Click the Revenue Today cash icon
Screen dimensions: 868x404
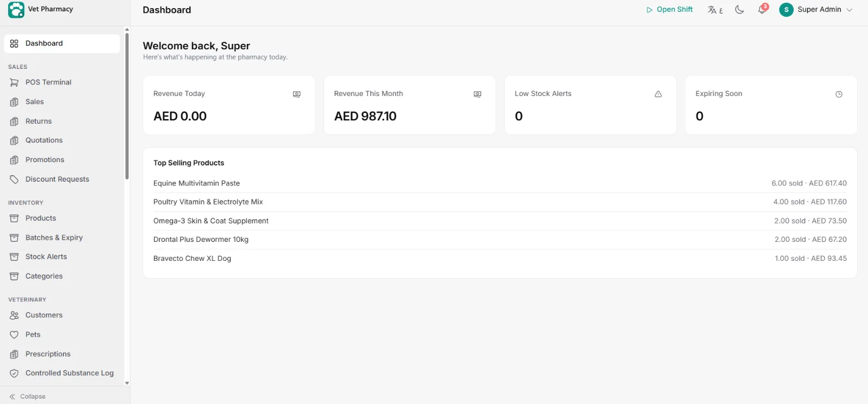pos(297,94)
